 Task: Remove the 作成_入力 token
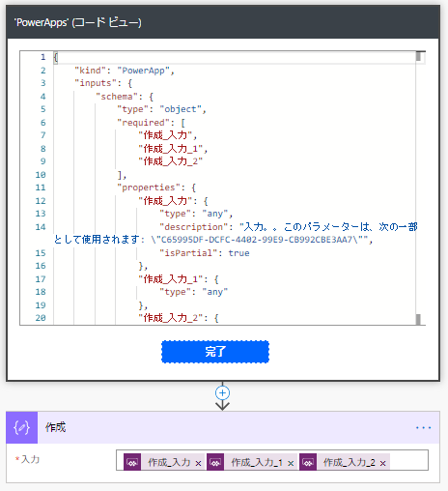(x=198, y=463)
